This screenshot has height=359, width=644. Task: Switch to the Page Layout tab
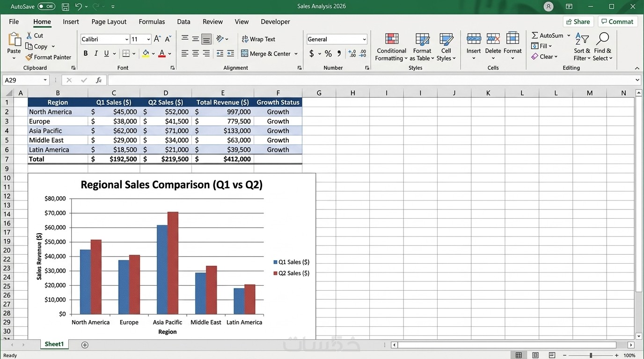pos(109,22)
